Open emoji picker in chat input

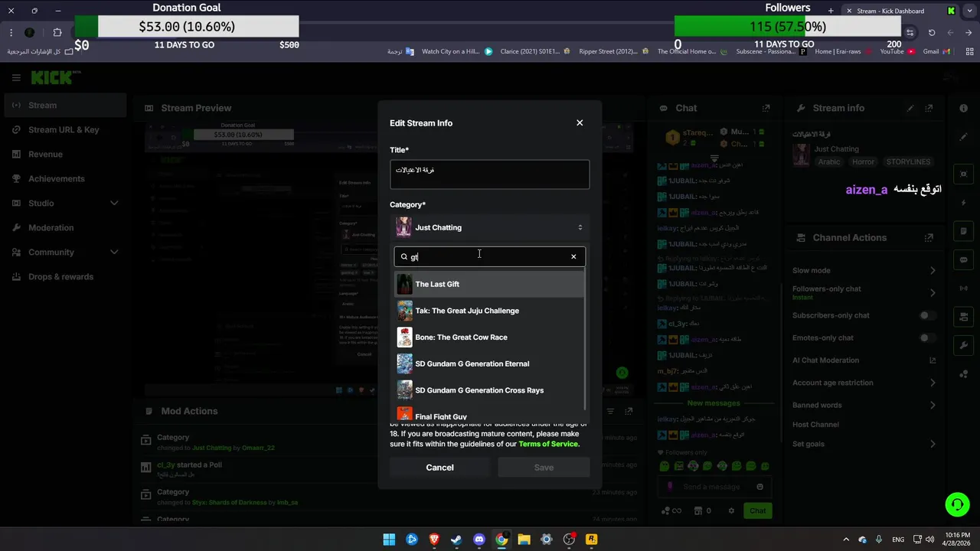pos(759,487)
